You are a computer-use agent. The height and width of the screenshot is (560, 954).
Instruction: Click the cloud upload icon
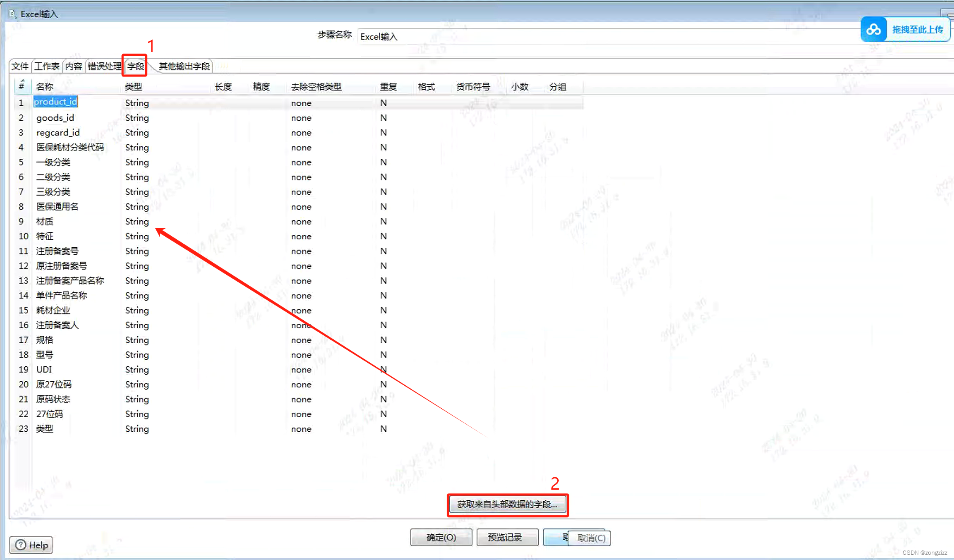click(873, 29)
